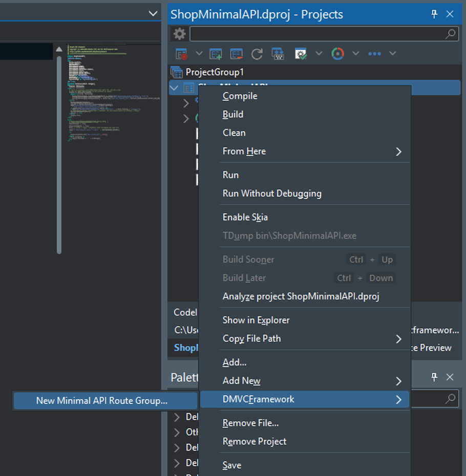The image size is (466, 476).
Task: Click the colorful ring icon in Projects toolbar
Action: (x=337, y=54)
